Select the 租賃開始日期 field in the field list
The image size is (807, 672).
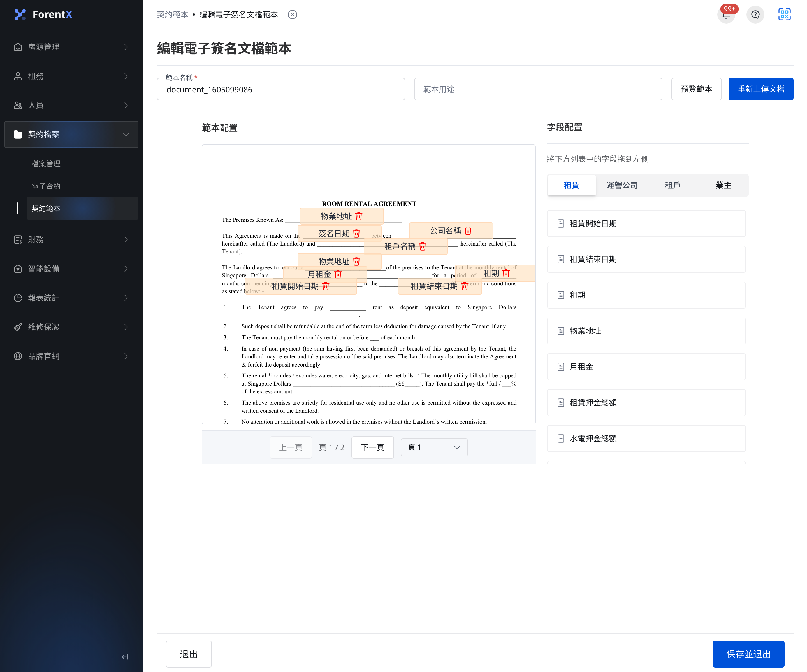pyautogui.click(x=646, y=223)
